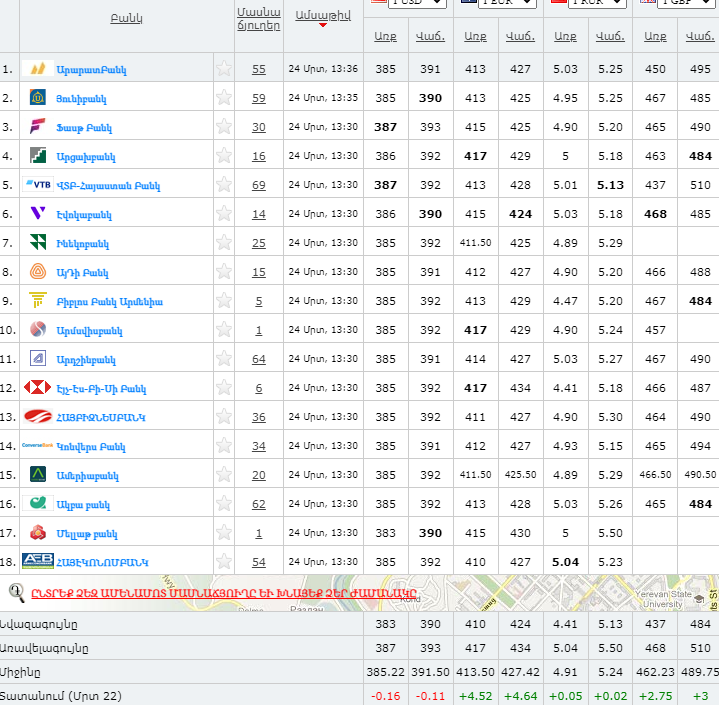The image size is (719, 705).
Task: Sort by USD Առք column header
Action: coord(385,36)
